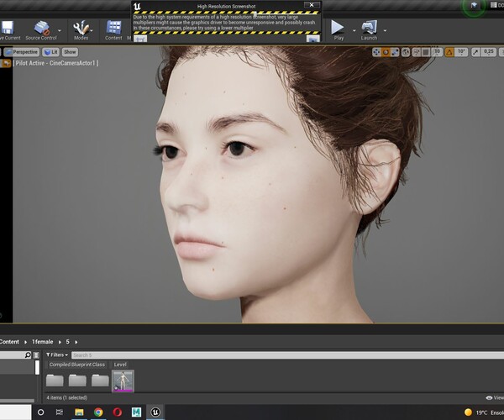
Task: Open Play options dropdown arrow
Action: 354,30
